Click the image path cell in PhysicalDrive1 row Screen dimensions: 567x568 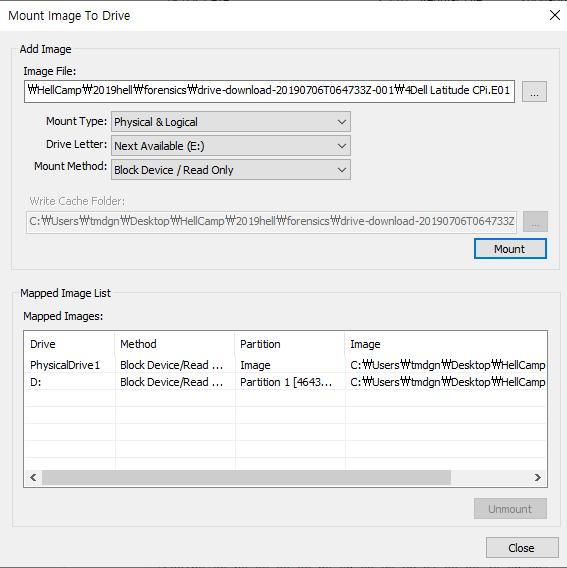click(x=446, y=365)
